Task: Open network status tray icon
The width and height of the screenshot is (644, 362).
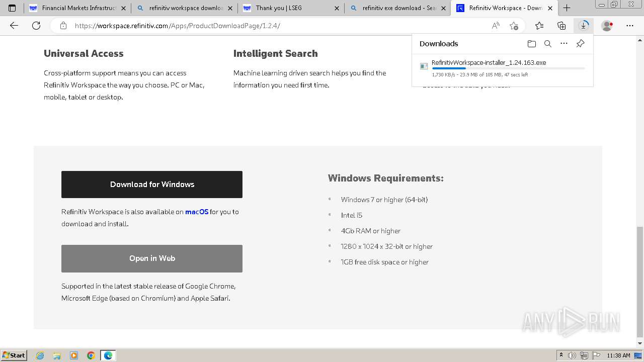Action: (x=584, y=355)
